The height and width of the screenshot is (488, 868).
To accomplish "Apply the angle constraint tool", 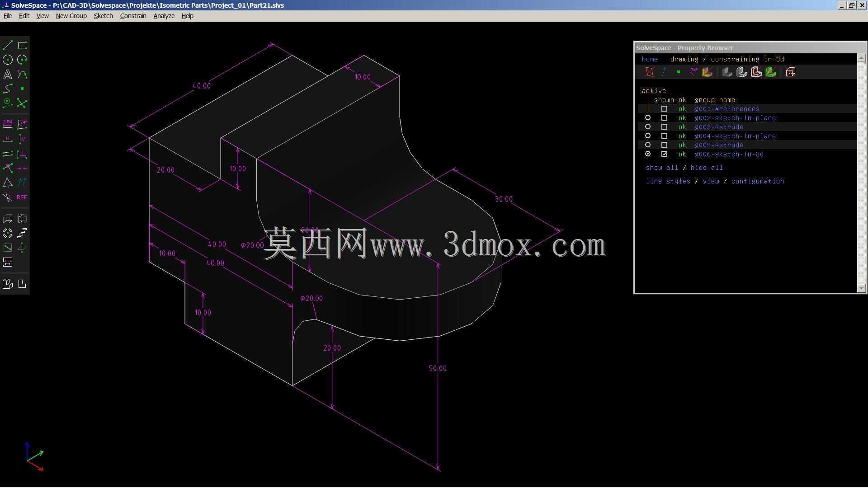I will click(22, 124).
